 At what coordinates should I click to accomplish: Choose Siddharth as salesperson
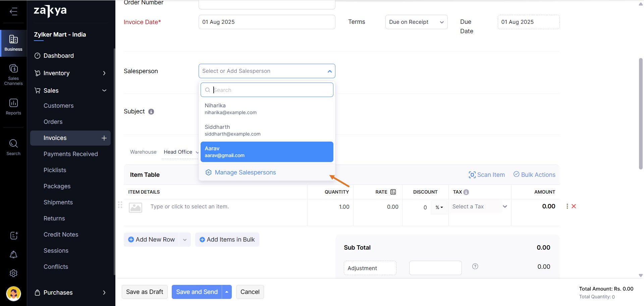point(267,130)
